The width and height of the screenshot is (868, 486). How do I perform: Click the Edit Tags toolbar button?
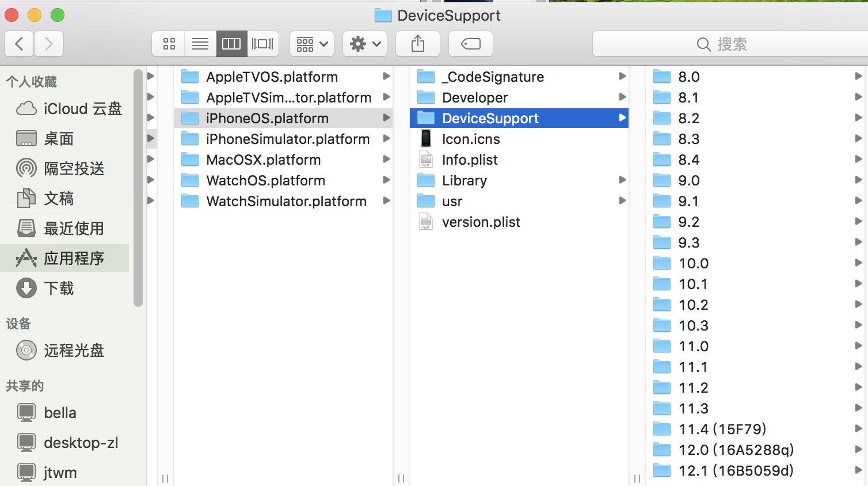471,44
